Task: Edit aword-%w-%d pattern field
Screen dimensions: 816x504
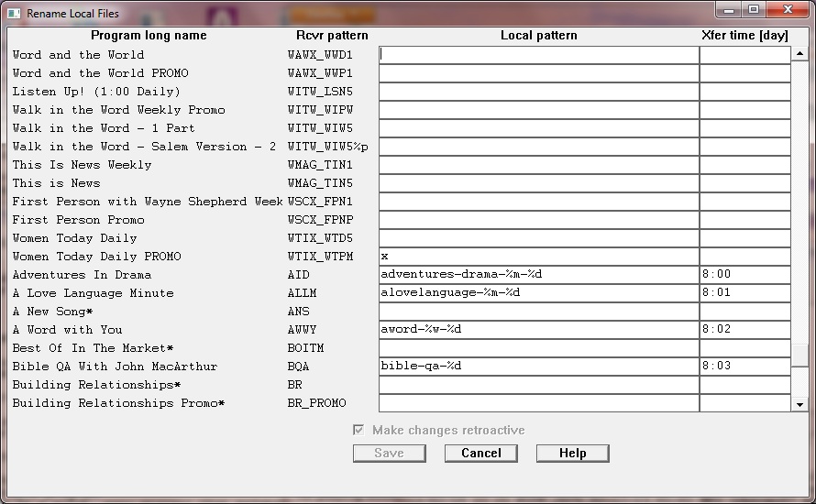Action: tap(539, 330)
